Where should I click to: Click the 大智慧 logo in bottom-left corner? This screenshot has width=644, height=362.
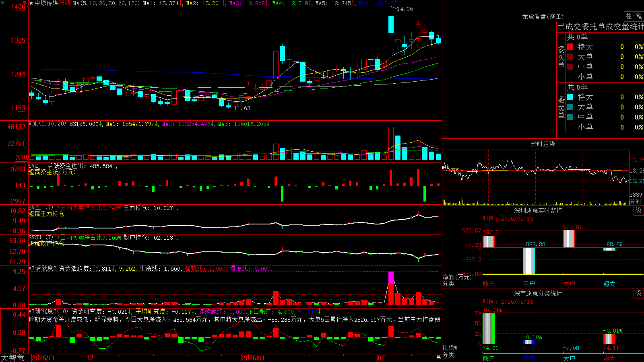[12, 358]
